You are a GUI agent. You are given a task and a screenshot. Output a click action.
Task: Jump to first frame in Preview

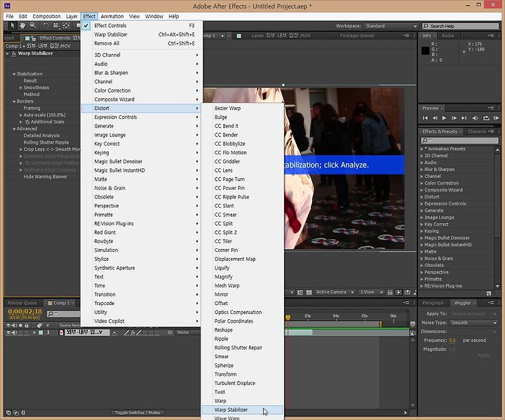click(425, 118)
